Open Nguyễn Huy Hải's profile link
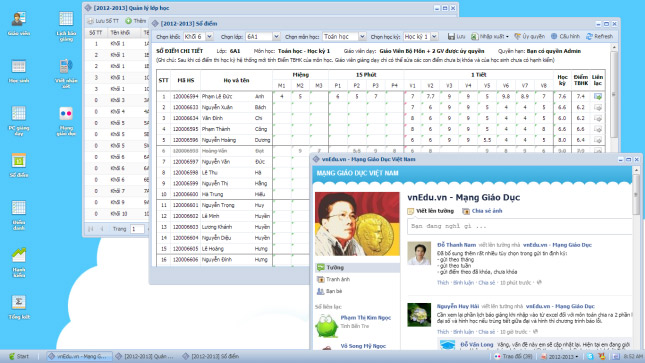Image resolution: width=645 pixels, height=363 pixels. click(458, 306)
